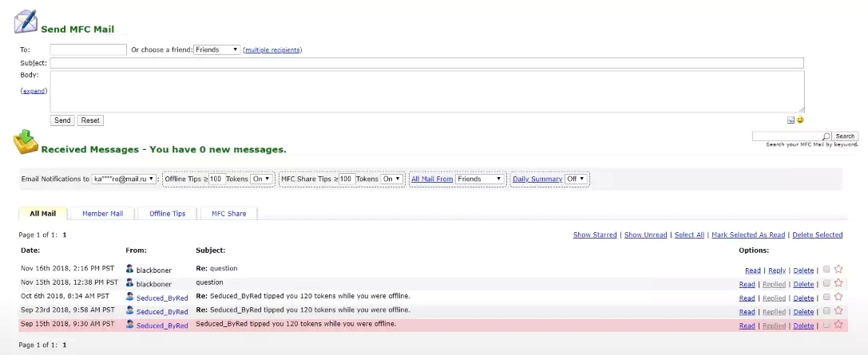Click the Daily Summary link
868x355 pixels.
[x=537, y=179]
